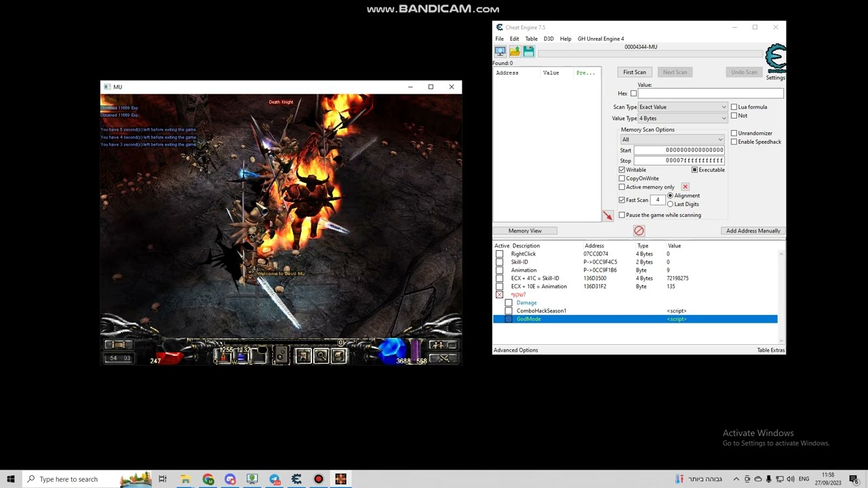Toggle the Fast Scan checkbox
The height and width of the screenshot is (488, 868).
622,200
